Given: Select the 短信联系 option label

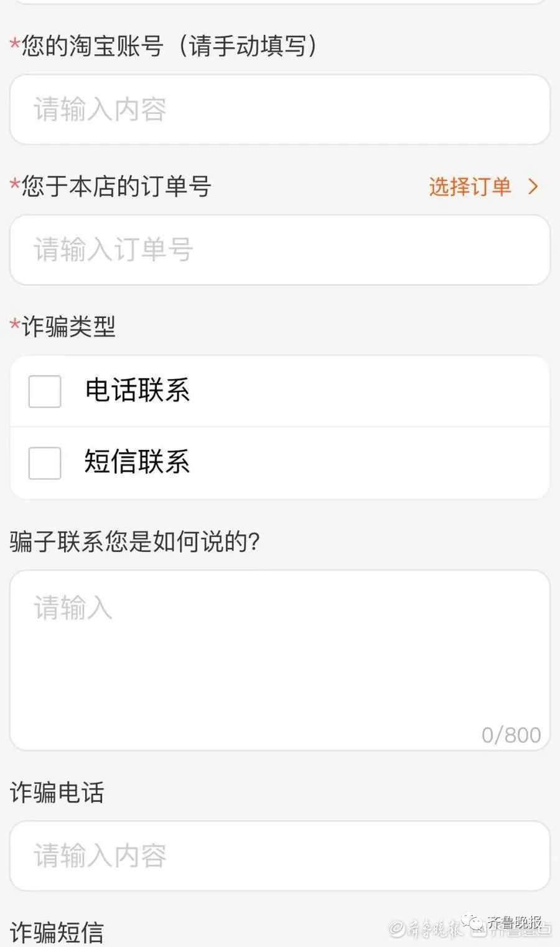Looking at the screenshot, I should tap(138, 462).
